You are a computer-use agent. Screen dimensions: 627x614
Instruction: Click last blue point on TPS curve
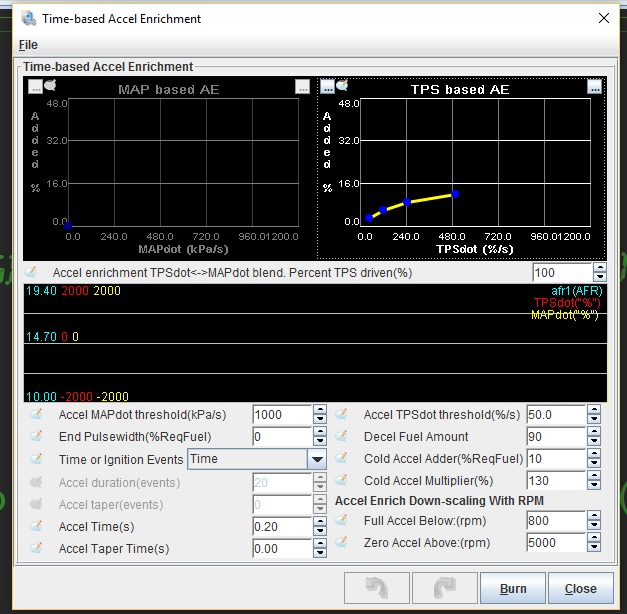(455, 194)
